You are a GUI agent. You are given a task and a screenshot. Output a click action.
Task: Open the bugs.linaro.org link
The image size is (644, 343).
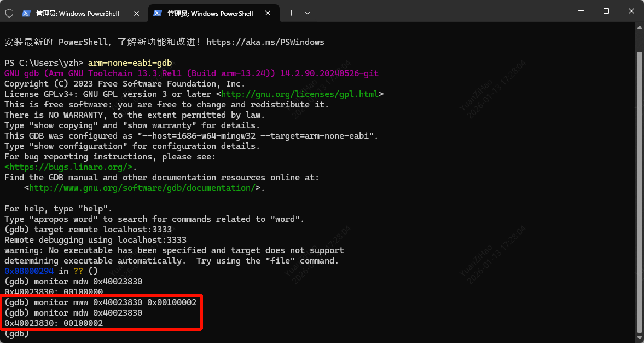[68, 167]
